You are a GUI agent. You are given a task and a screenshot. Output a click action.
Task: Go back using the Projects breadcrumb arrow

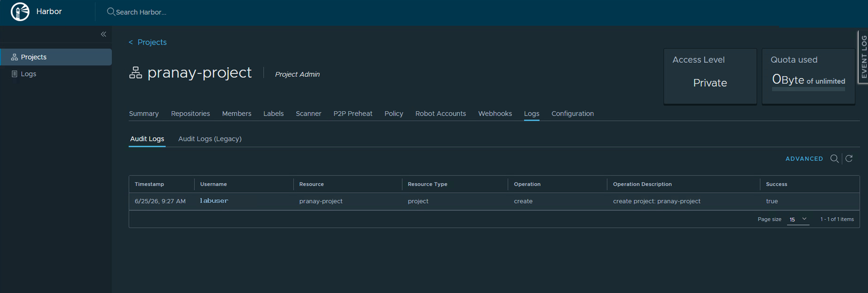(x=131, y=42)
